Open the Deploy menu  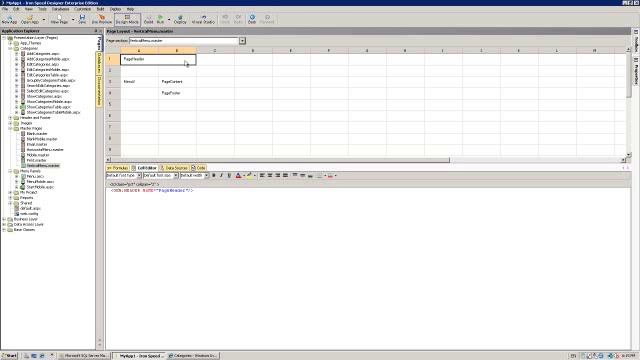pos(116,9)
